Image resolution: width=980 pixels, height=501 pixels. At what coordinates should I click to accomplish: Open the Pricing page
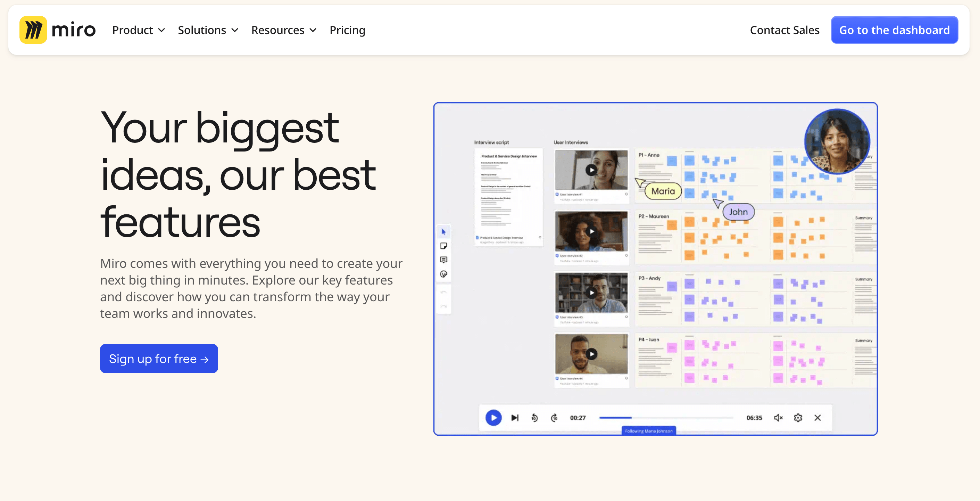[x=347, y=30]
